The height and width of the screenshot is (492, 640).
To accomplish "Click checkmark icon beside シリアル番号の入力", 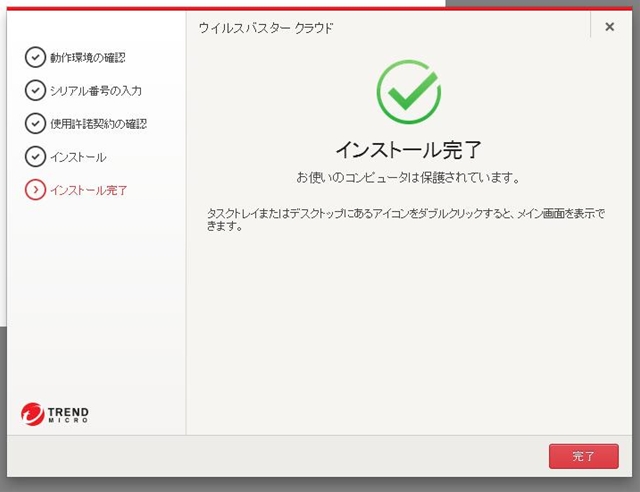I will [x=35, y=90].
